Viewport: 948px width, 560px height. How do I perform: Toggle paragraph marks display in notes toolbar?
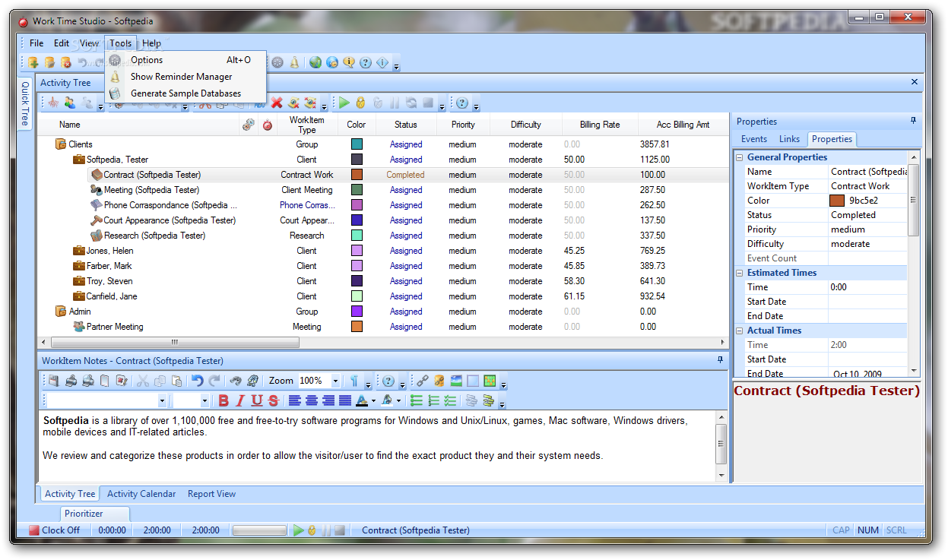point(354,381)
